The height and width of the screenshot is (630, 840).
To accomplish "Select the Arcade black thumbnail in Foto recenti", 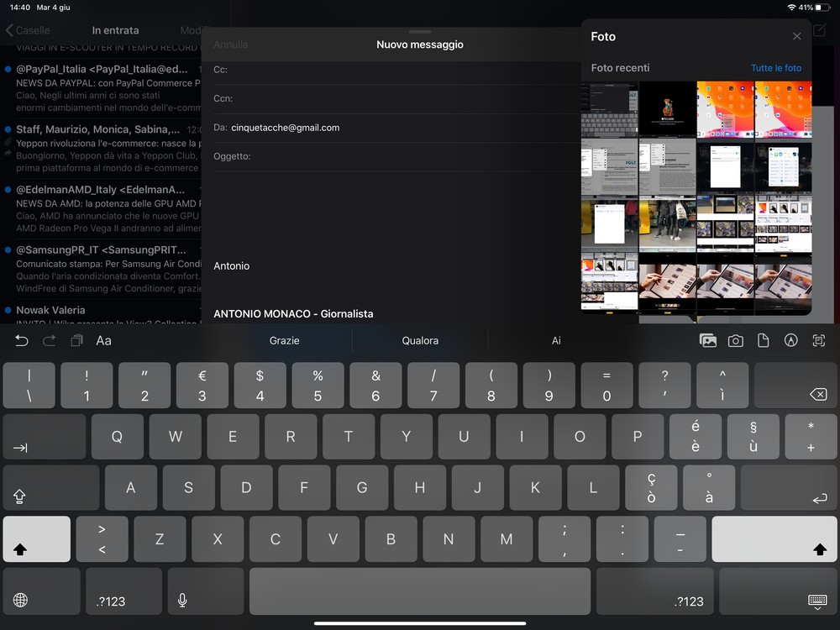I will [668, 109].
